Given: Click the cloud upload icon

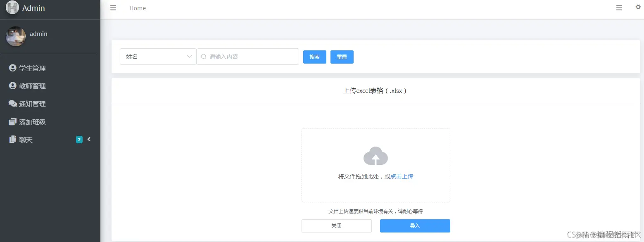Looking at the screenshot, I should click(375, 156).
